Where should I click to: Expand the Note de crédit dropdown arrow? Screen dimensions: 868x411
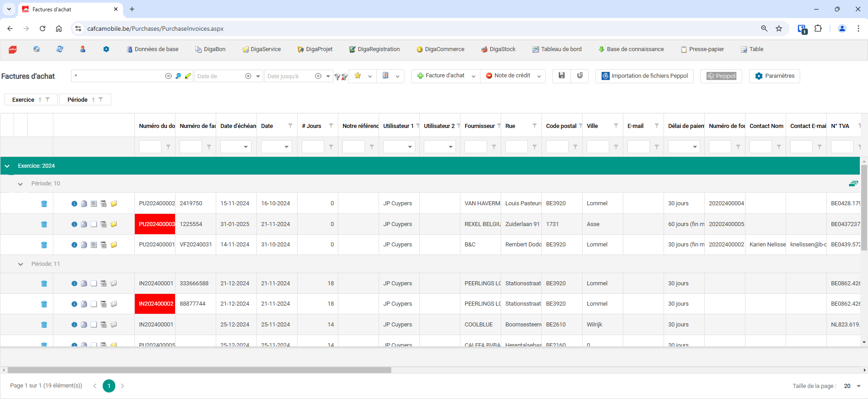coord(539,76)
